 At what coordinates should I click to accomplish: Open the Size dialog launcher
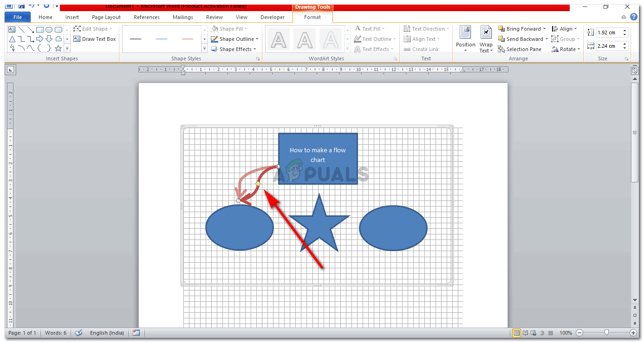click(627, 59)
